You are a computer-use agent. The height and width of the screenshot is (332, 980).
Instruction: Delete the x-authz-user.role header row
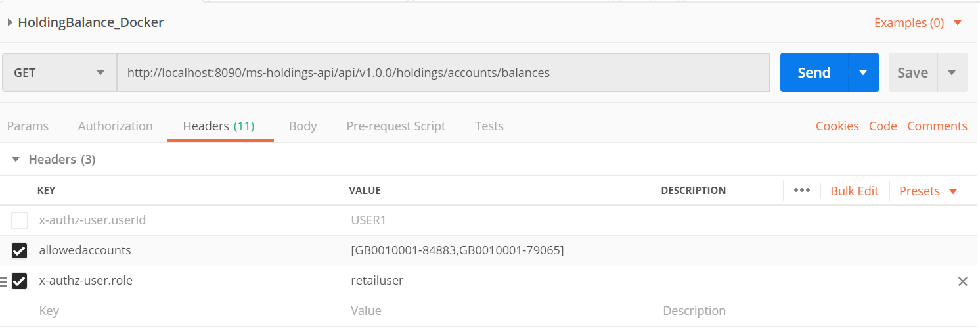(962, 281)
